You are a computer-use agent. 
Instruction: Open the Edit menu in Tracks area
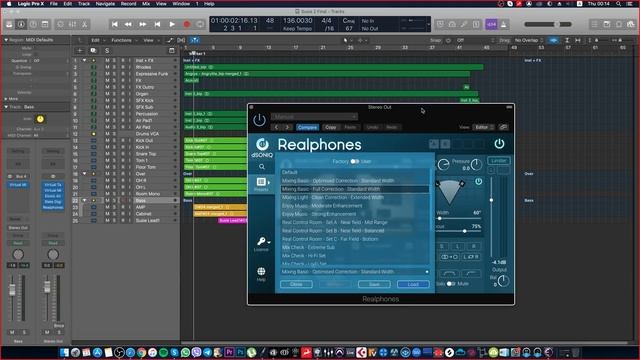pos(97,40)
